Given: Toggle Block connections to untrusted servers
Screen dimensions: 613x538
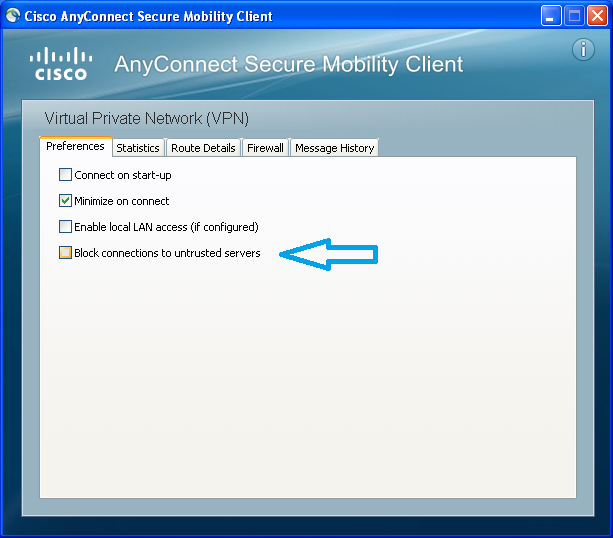Looking at the screenshot, I should coord(65,253).
